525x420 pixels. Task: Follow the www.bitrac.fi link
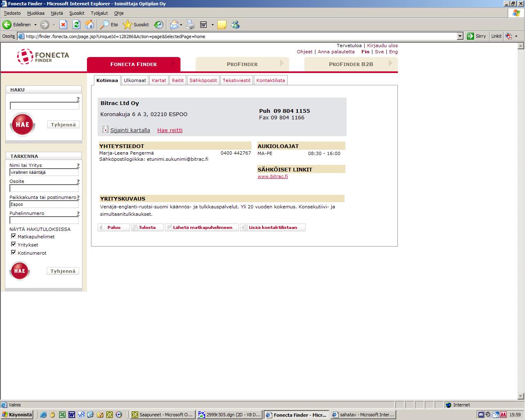click(x=272, y=176)
